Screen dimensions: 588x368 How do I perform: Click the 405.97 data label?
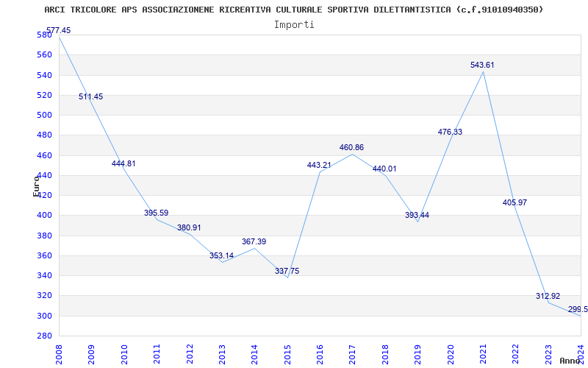pos(515,203)
